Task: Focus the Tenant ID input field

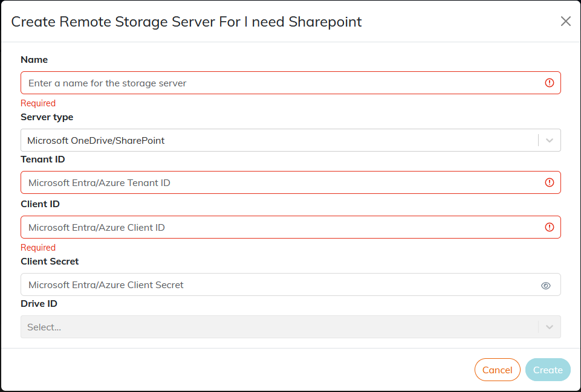Action: 290,182
